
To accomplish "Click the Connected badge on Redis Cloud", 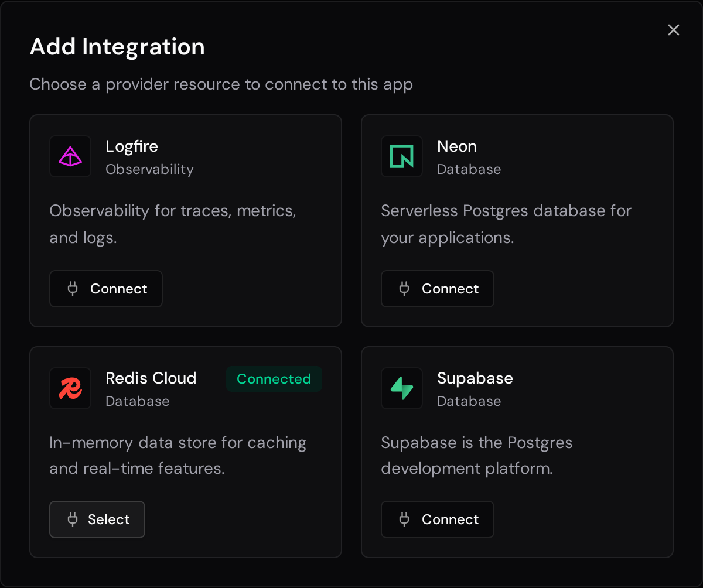I will (274, 379).
